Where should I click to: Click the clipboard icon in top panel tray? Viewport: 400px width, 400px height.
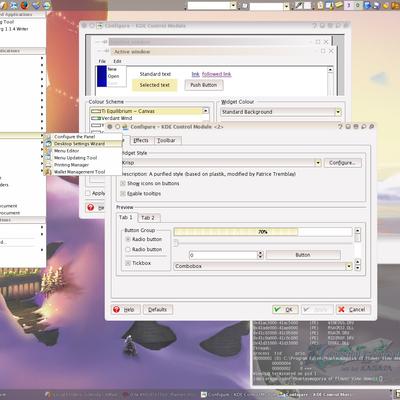click(x=320, y=5)
